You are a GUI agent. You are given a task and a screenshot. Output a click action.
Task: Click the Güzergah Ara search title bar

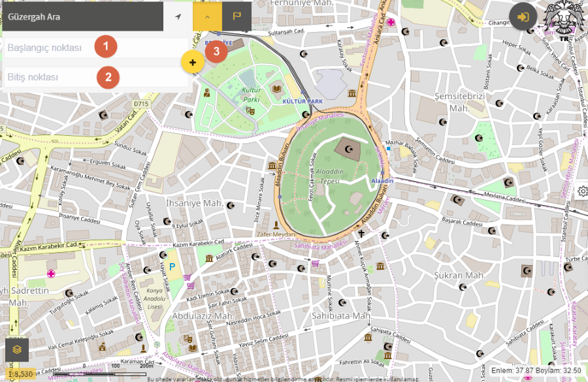point(82,16)
